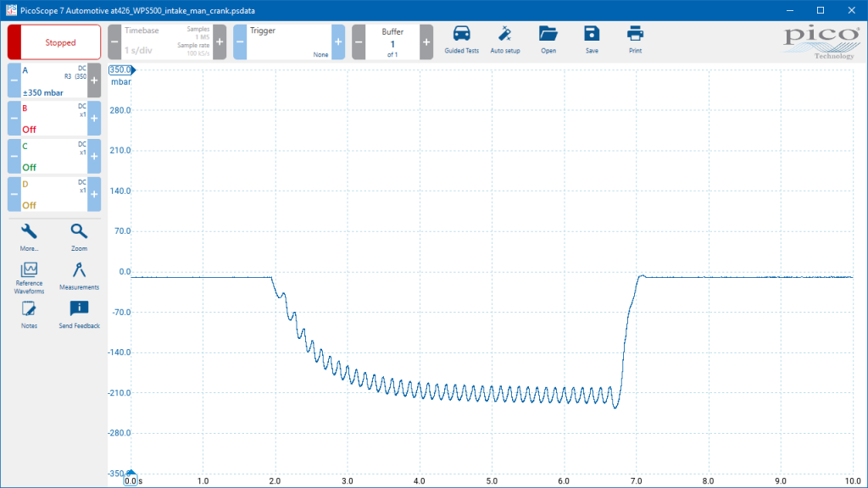Increase the timebase with plus button
The image size is (868, 488).
click(220, 42)
